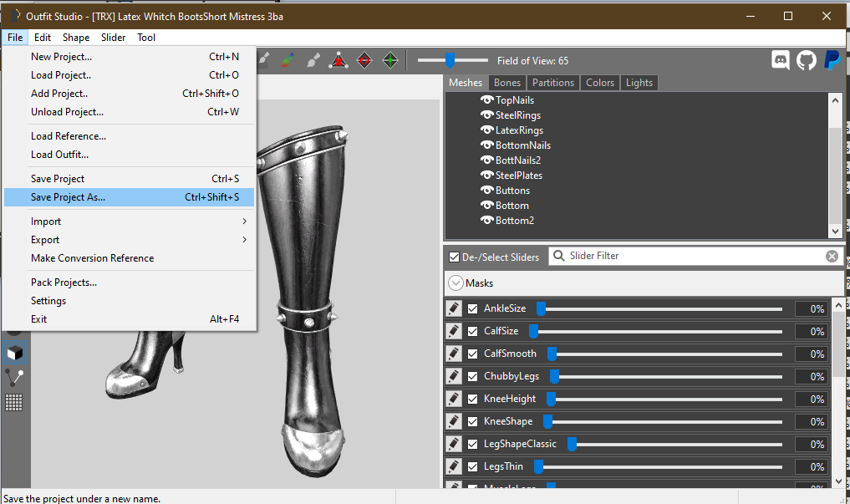Click the grid icon in left sidebar
850x504 pixels.
(x=13, y=402)
